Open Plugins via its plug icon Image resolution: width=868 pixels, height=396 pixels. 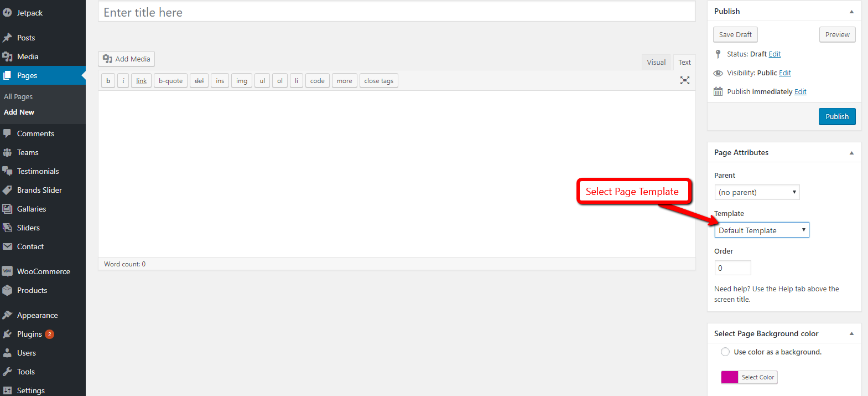pos(7,334)
